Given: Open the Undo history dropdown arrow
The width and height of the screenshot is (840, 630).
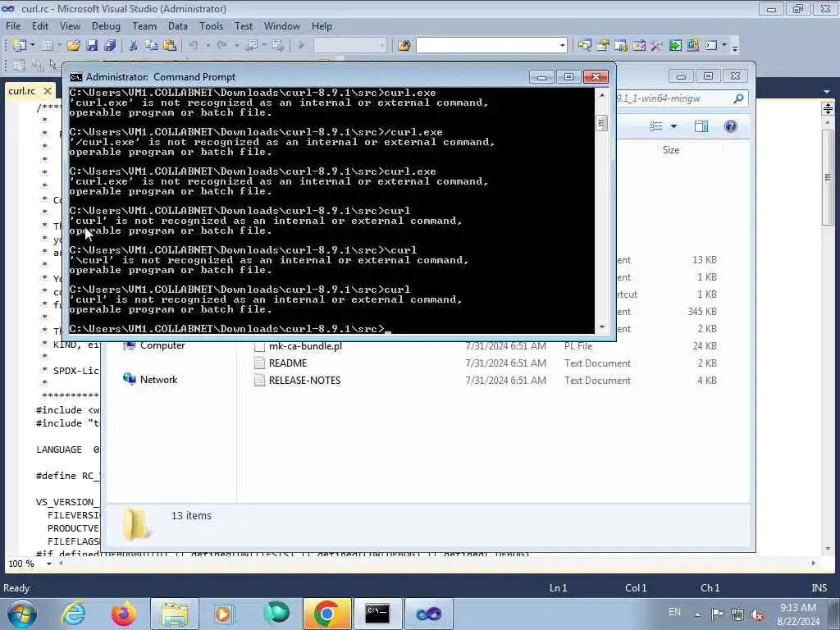Looking at the screenshot, I should (208, 46).
